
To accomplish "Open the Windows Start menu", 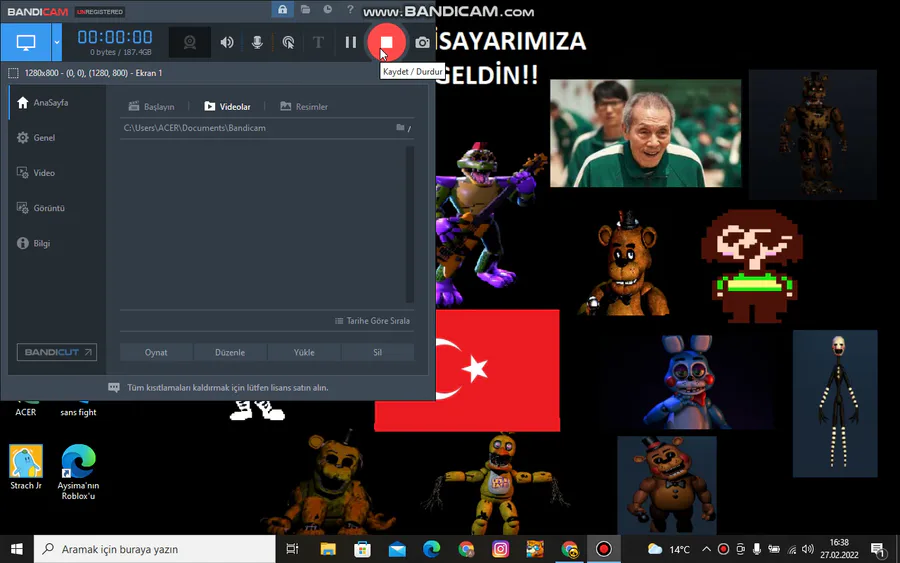I will point(17,549).
